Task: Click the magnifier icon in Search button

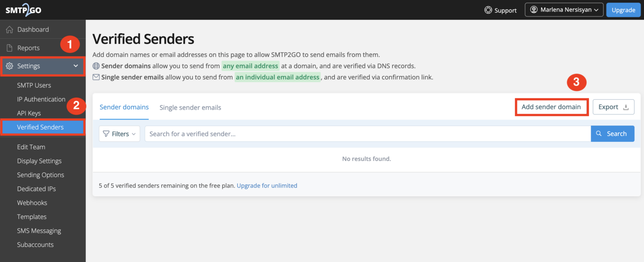Action: point(599,134)
